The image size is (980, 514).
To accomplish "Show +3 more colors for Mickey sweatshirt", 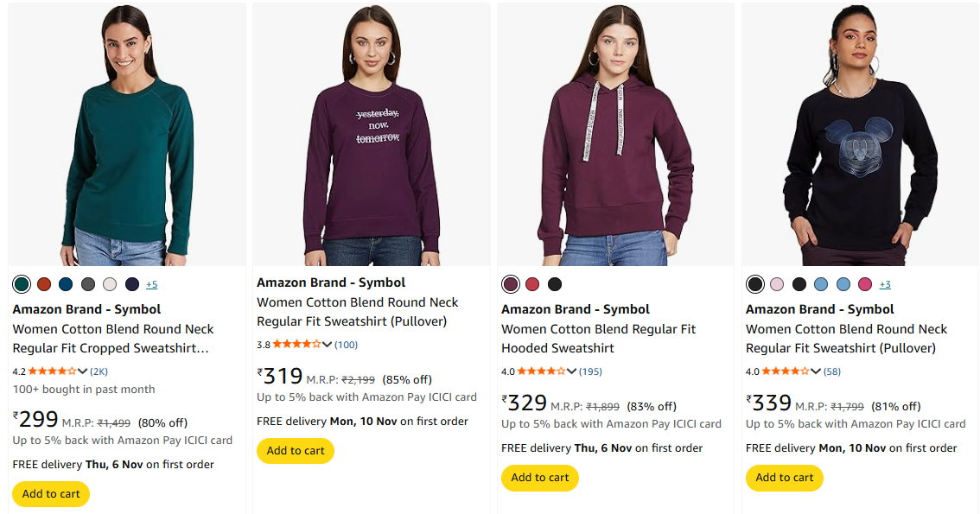I will point(885,284).
